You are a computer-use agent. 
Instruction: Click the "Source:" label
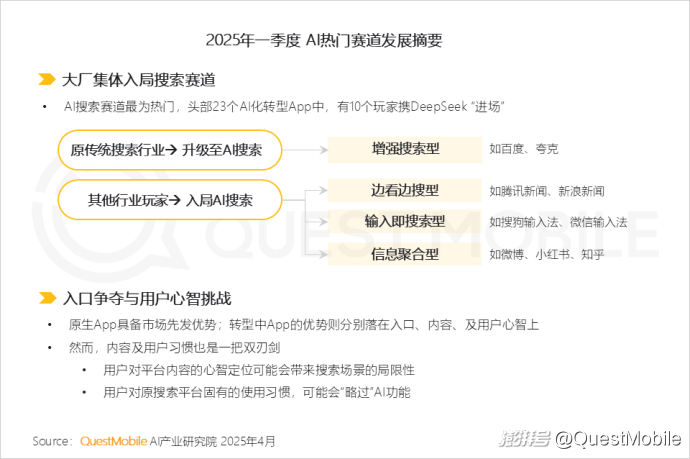point(52,441)
